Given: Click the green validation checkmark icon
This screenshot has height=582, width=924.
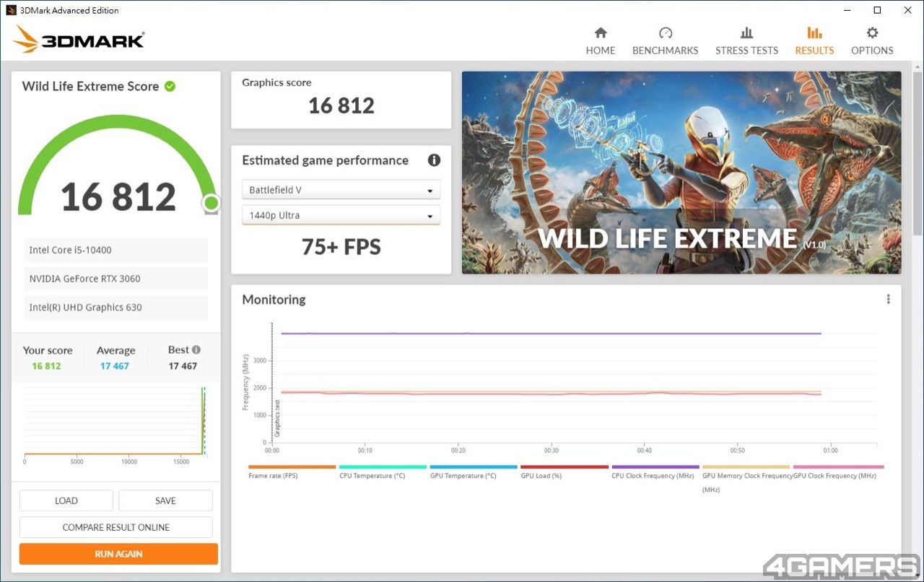Looking at the screenshot, I should tap(170, 87).
